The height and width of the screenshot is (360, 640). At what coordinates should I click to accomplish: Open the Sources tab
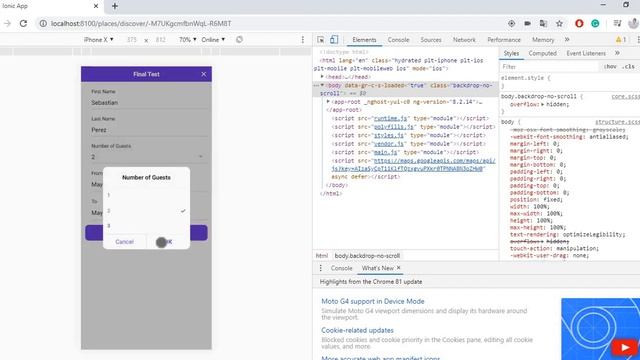pos(431,40)
